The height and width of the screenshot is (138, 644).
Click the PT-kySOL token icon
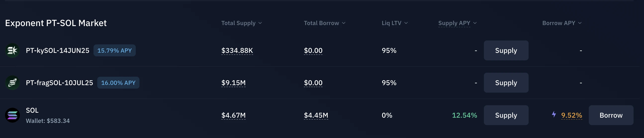12,51
